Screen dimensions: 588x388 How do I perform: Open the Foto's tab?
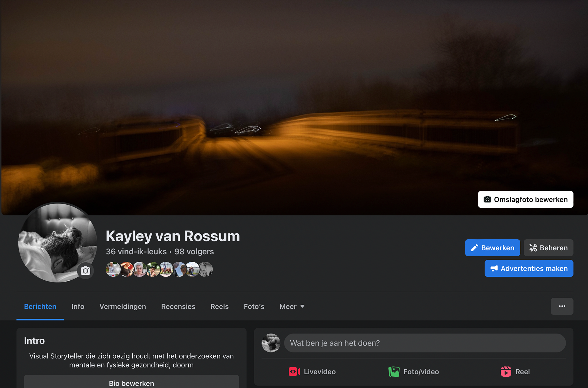254,307
